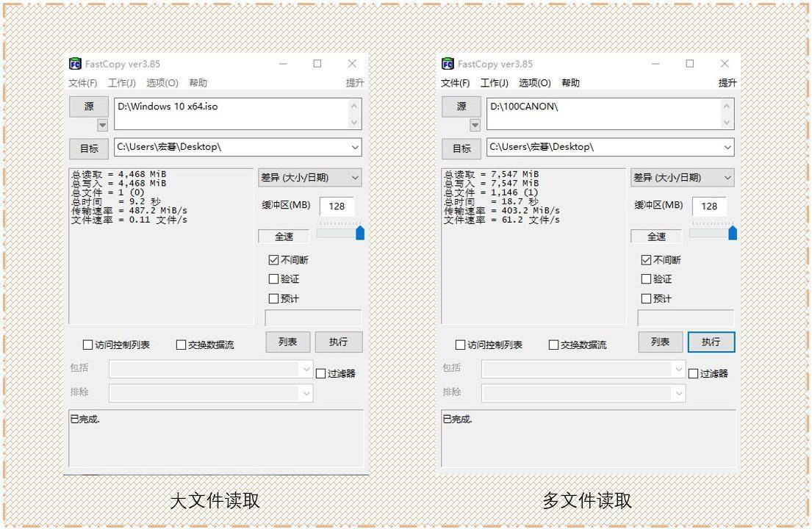The height and width of the screenshot is (529, 812).
Task: Open the 文件(F) menu in left window
Action: [x=83, y=82]
